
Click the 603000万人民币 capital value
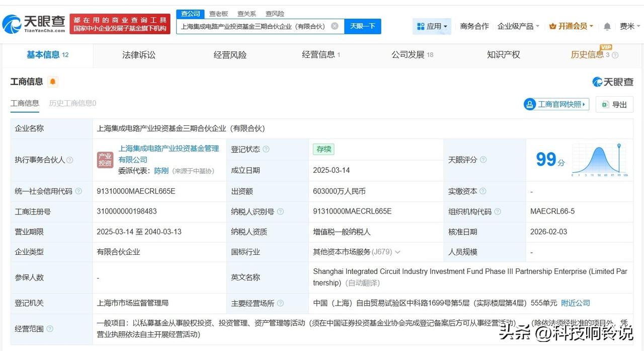click(339, 191)
